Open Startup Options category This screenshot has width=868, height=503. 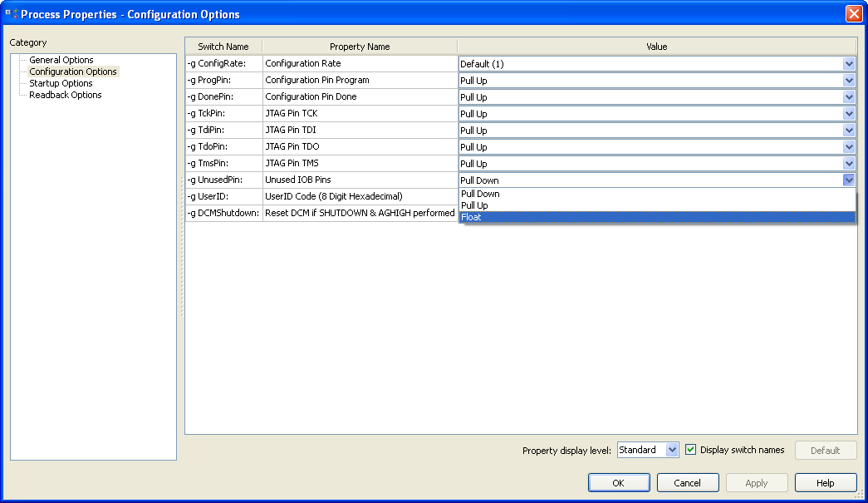(61, 83)
